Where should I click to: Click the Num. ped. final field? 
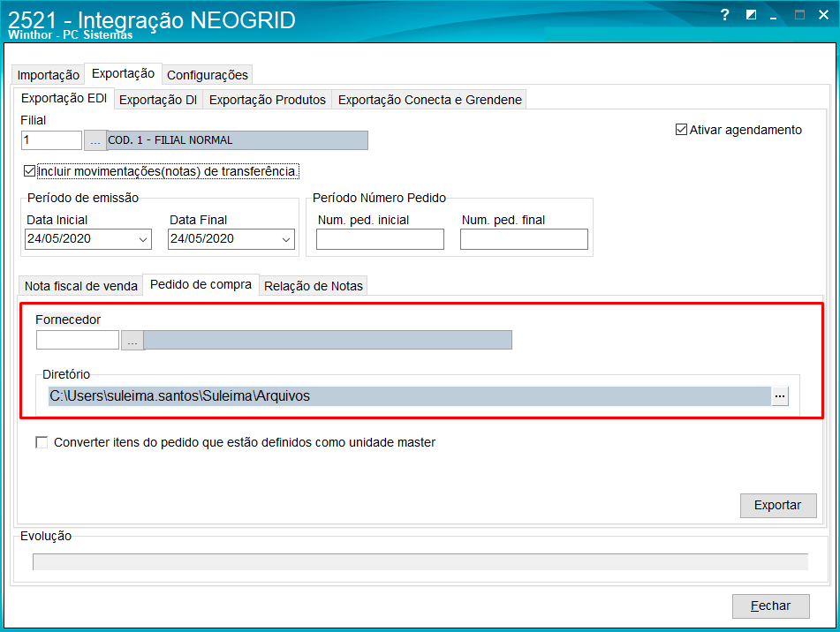pos(524,239)
